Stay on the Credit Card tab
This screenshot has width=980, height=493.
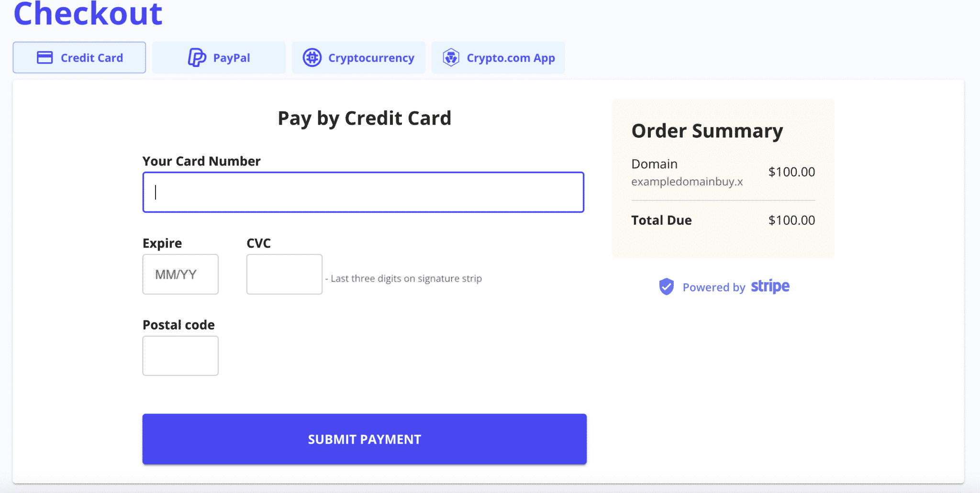pos(79,57)
